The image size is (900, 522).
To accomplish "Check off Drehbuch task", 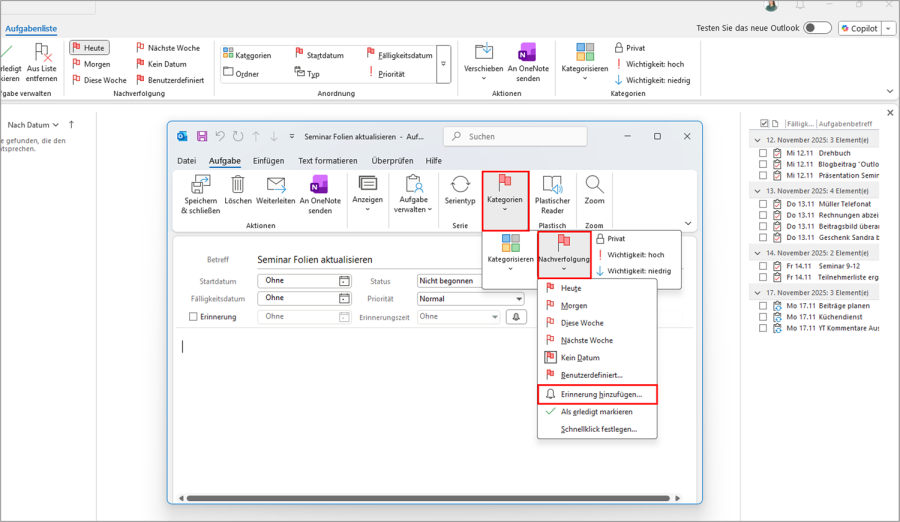I will [x=762, y=153].
